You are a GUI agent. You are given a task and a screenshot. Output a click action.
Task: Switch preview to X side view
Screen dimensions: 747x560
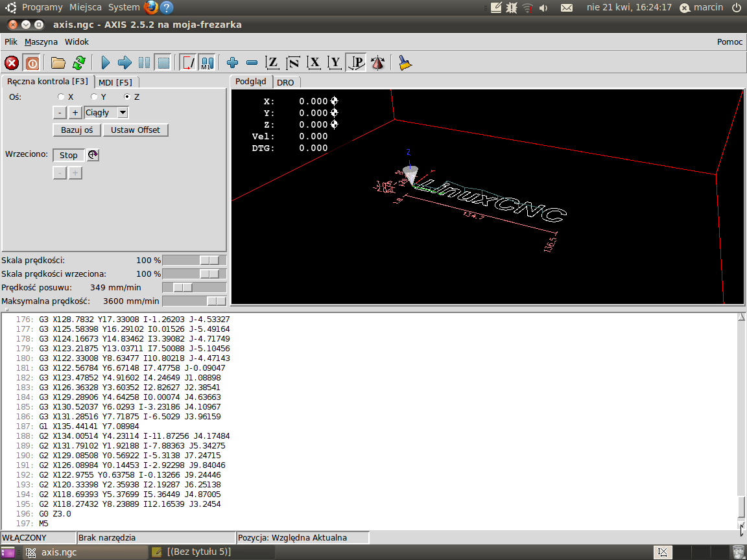(x=313, y=63)
